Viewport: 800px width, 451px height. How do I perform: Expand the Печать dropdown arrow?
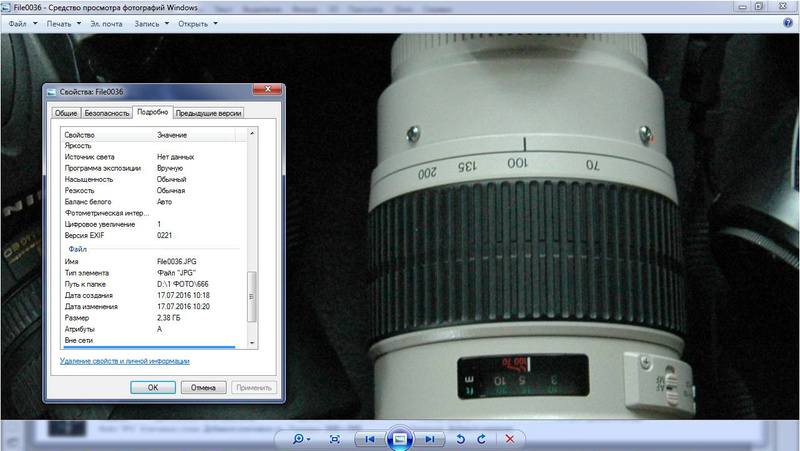pyautogui.click(x=79, y=23)
